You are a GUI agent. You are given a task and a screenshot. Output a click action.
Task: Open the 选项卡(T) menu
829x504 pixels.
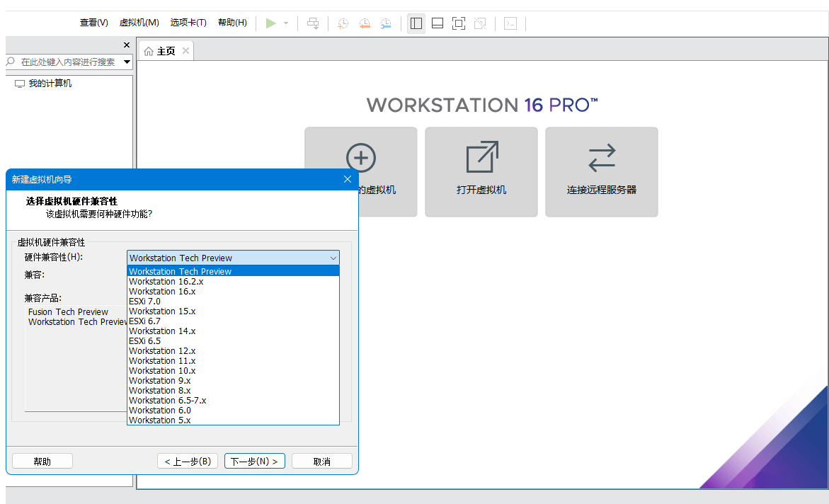click(188, 23)
